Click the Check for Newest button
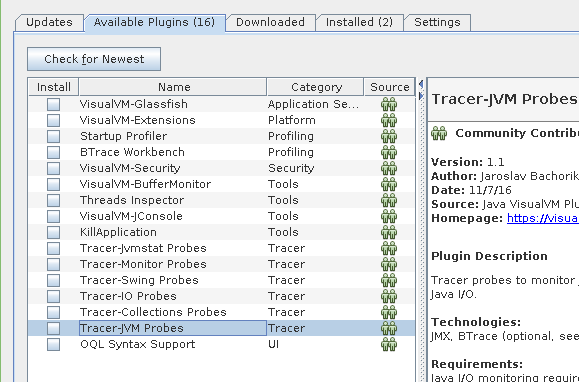This screenshot has height=382, width=579. (x=94, y=59)
